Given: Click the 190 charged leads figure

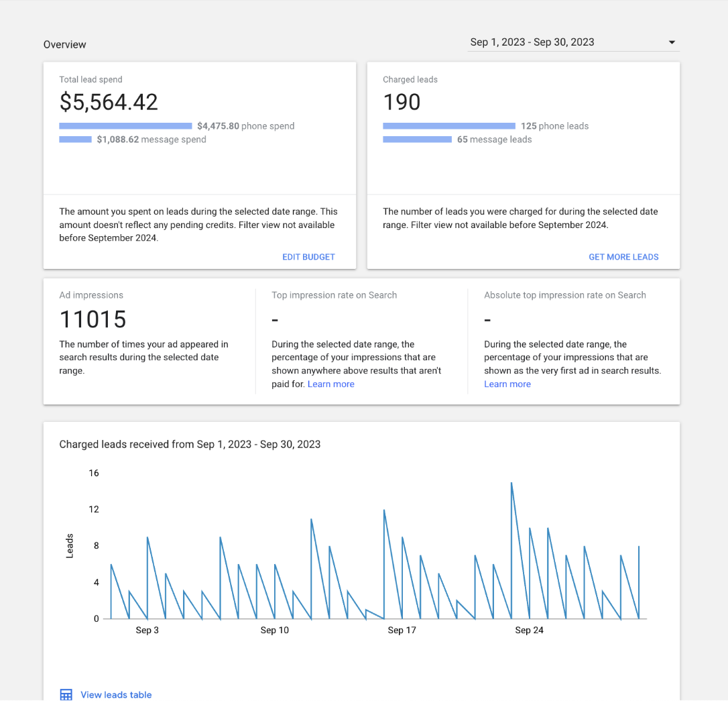Looking at the screenshot, I should tap(402, 102).
